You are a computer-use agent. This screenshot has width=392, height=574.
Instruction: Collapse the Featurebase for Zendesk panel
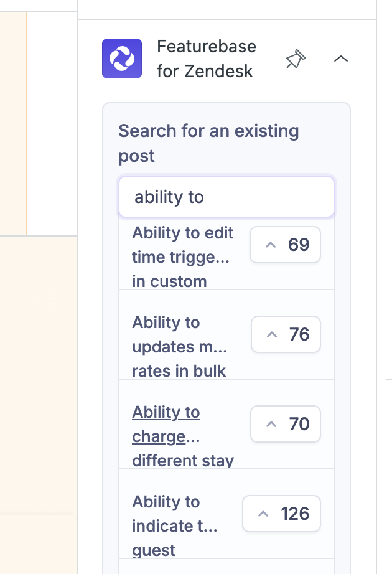[340, 59]
